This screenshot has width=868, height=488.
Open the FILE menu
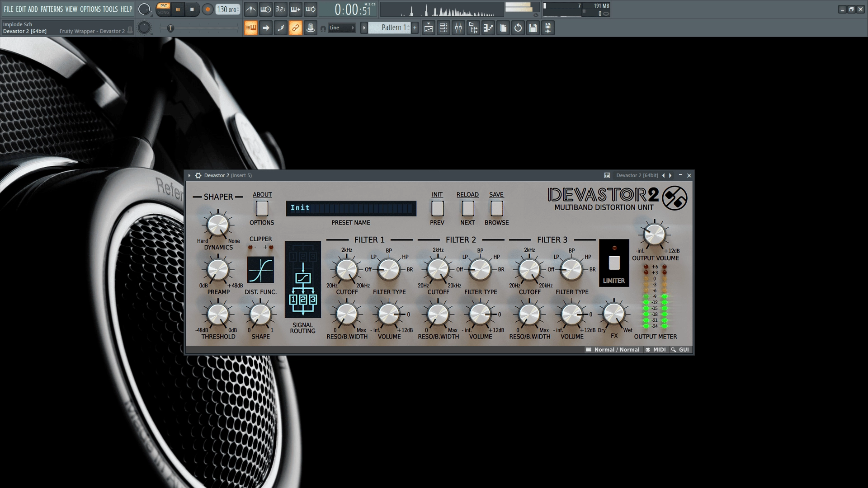[9, 9]
